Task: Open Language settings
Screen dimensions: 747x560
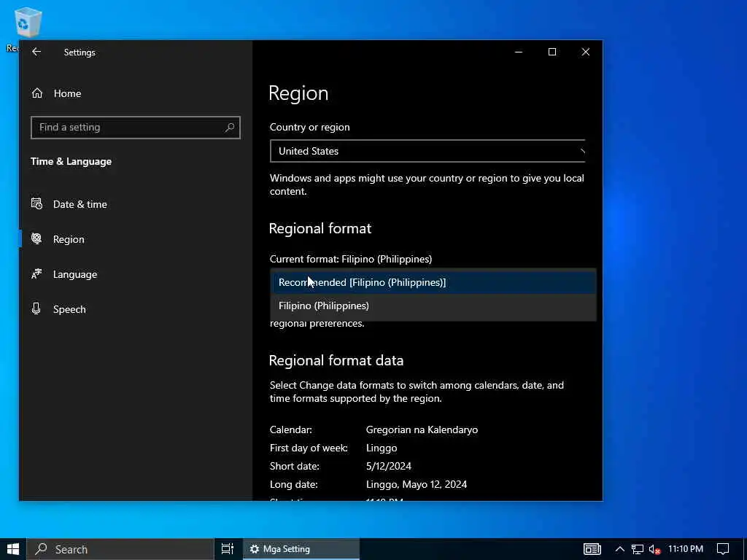Action: [x=64, y=274]
